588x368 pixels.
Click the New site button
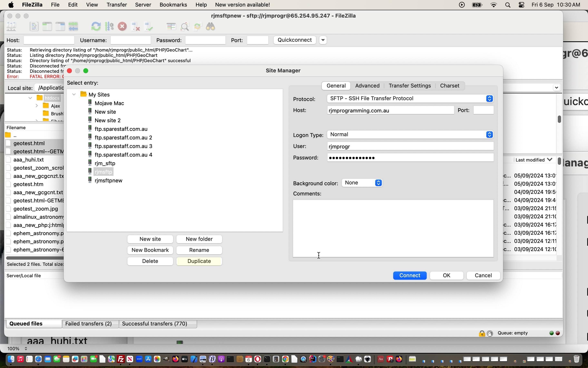pos(150,239)
